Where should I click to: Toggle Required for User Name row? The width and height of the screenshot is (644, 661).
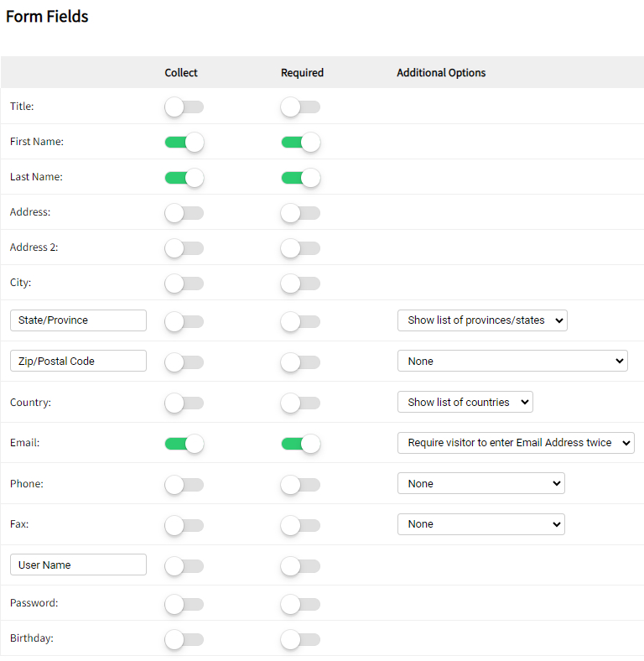pos(300,565)
